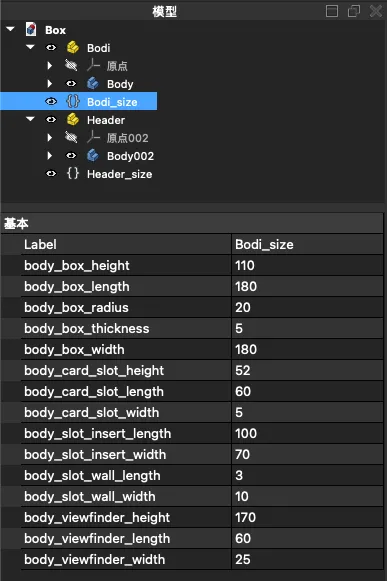The image size is (387, 581).
Task: Click the blue Body feature icon
Action: tap(93, 84)
